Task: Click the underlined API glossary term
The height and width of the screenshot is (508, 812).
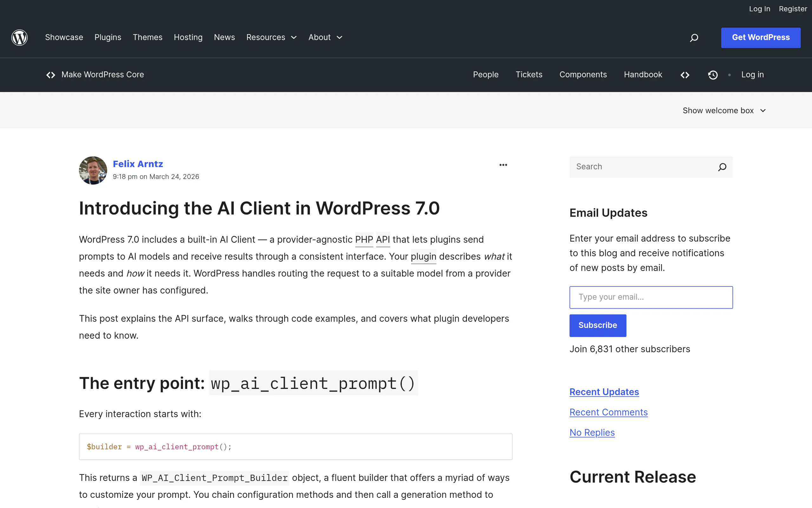Action: click(383, 239)
